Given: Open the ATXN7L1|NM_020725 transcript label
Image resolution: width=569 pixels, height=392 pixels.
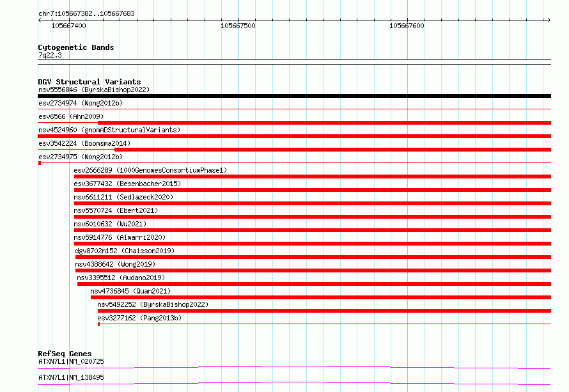Looking at the screenshot, I should tap(71, 361).
